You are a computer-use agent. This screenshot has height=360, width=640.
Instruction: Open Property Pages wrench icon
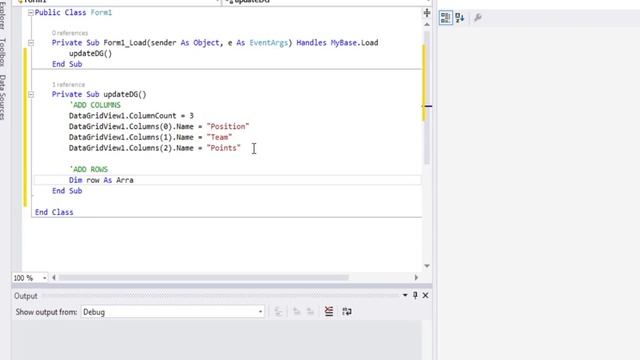pos(478,18)
